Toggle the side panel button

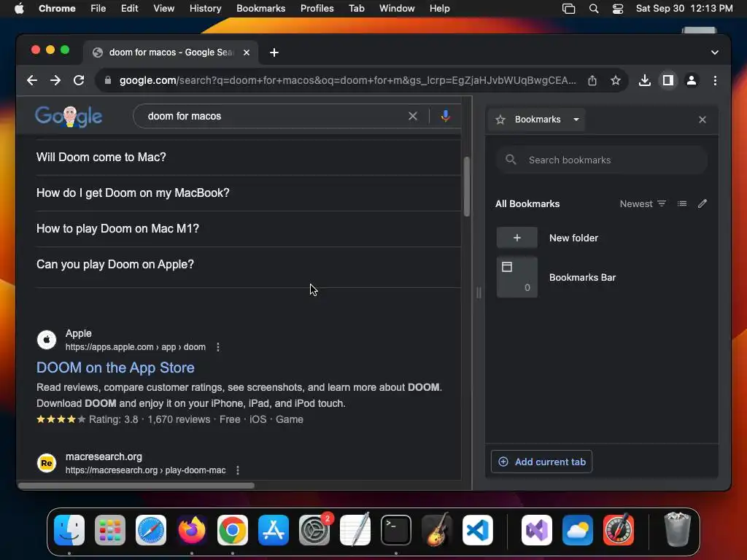[668, 80]
